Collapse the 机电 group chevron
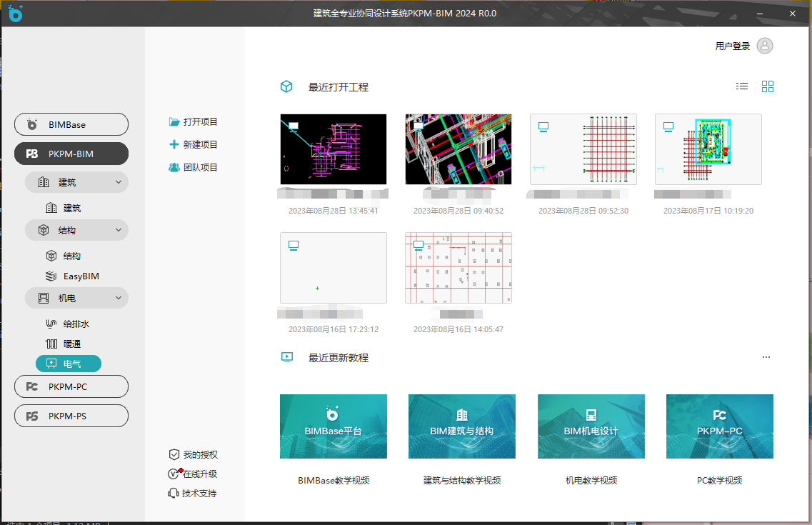The width and height of the screenshot is (812, 525). 119,298
